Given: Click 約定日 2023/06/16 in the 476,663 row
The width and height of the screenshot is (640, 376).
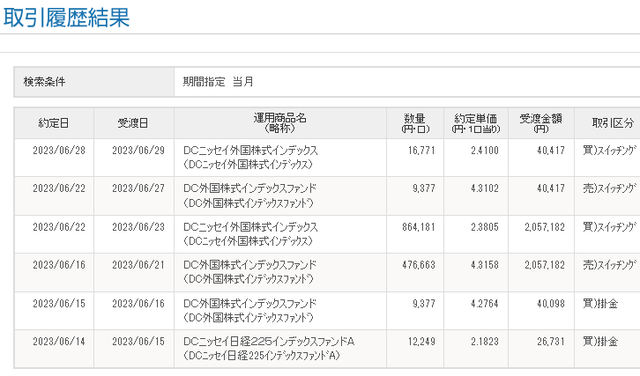Looking at the screenshot, I should pyautogui.click(x=59, y=265).
